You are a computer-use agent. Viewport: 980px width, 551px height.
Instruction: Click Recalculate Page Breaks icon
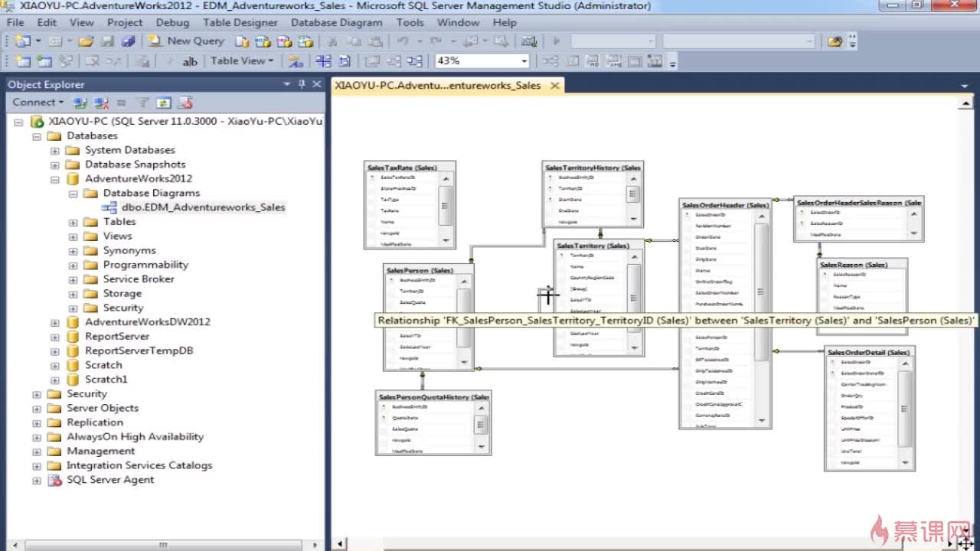coord(344,61)
